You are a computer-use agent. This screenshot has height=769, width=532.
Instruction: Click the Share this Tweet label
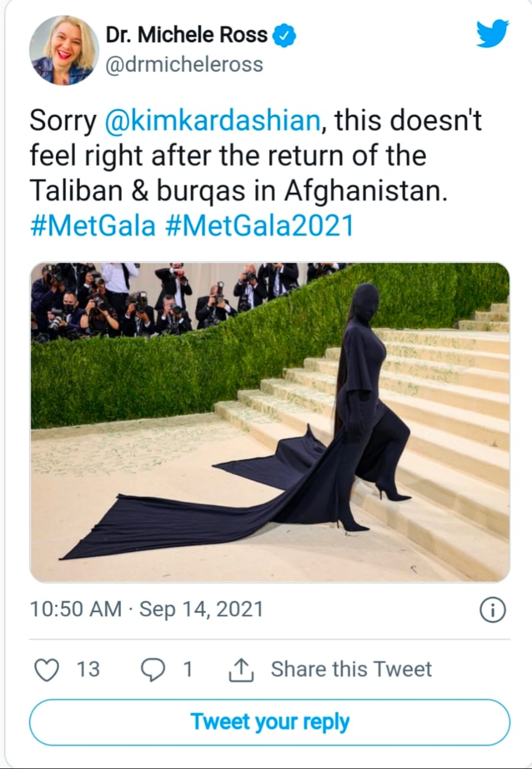(x=351, y=669)
